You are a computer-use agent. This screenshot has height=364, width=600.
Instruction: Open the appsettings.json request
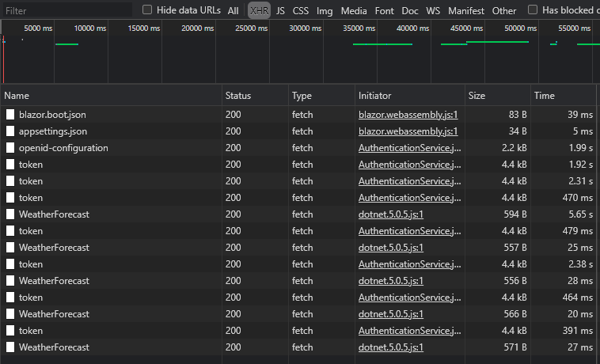coord(53,131)
